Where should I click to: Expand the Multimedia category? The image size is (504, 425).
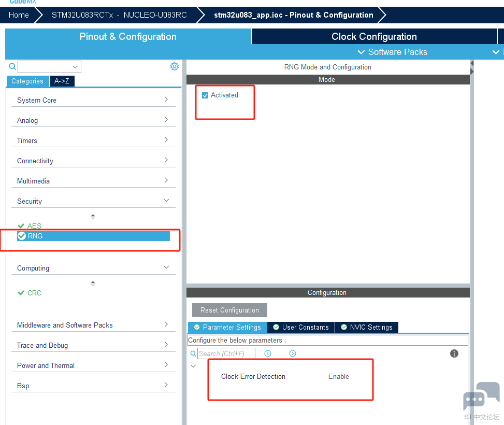tap(93, 181)
